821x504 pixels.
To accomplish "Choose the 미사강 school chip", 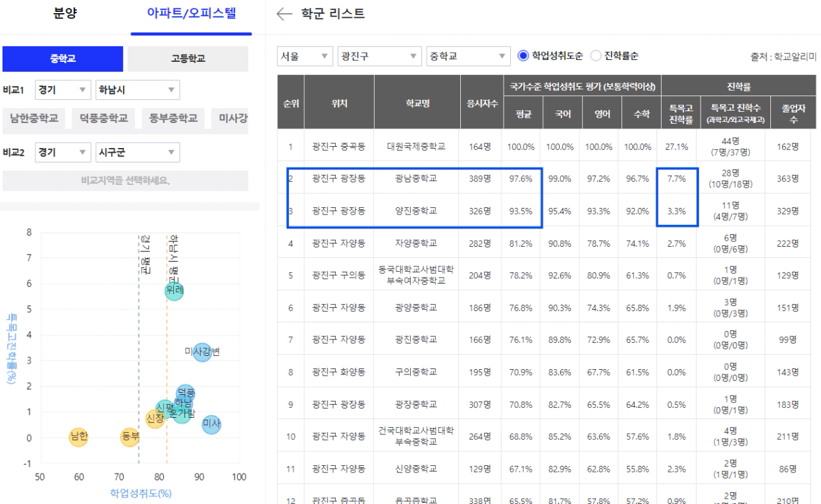I will click(x=230, y=118).
